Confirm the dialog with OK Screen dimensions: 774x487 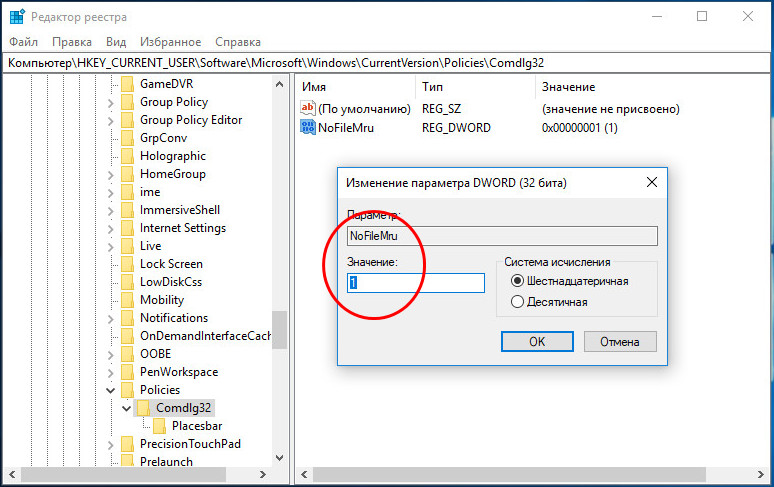click(537, 341)
